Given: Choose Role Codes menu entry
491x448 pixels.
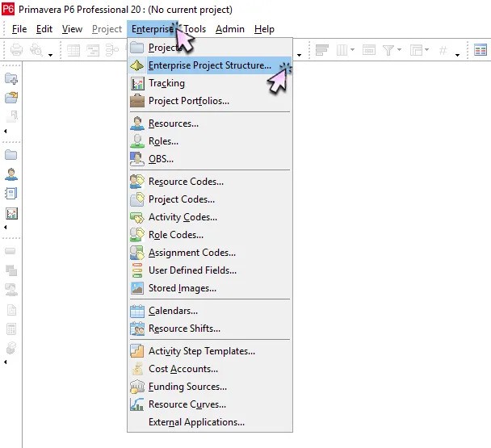Looking at the screenshot, I should [210, 235].
